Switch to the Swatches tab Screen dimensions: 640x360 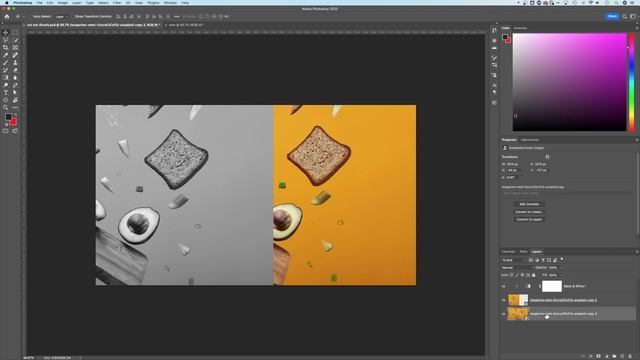[x=520, y=28]
